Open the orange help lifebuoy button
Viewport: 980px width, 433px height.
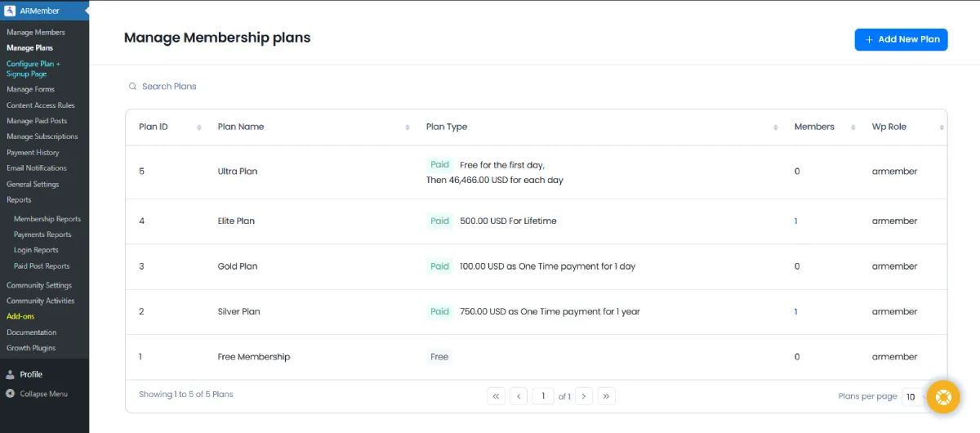pyautogui.click(x=943, y=397)
